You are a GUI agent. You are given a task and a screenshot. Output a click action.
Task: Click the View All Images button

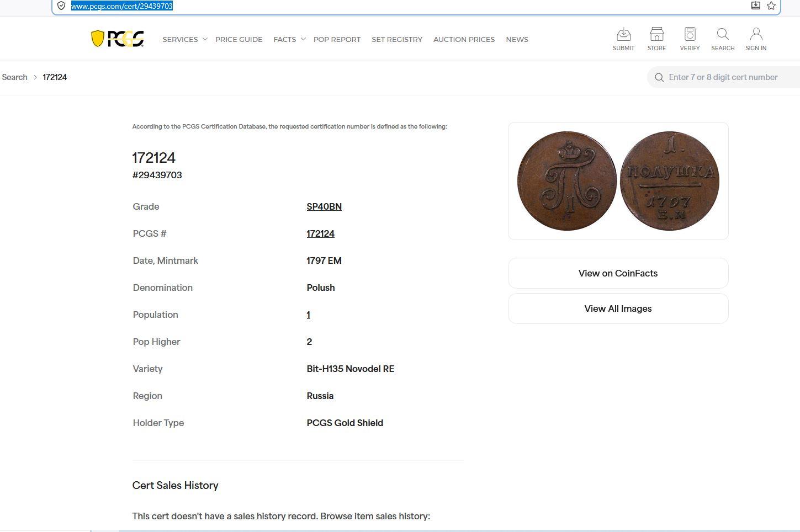618,308
